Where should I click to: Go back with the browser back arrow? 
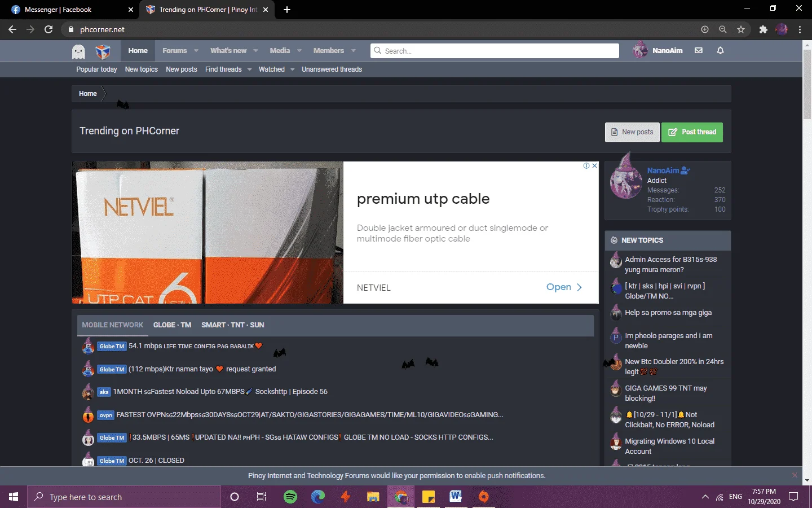12,29
